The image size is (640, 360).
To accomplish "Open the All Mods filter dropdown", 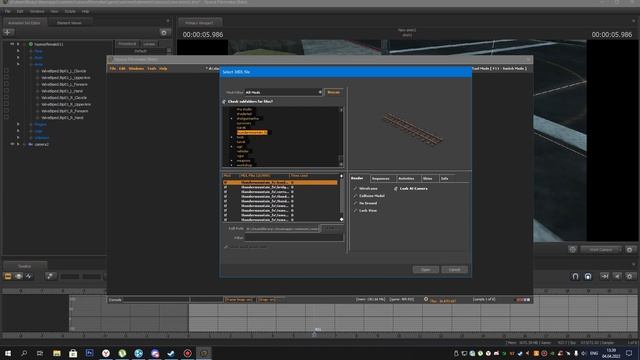I will pyautogui.click(x=283, y=92).
